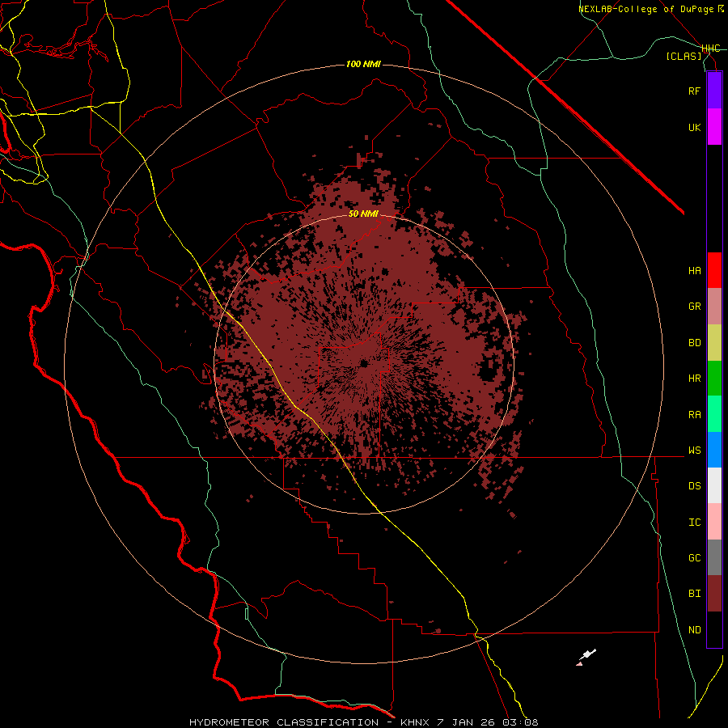Click the HA red legend swatch
Image resolution: width=728 pixels, height=728 pixels.
pos(714,270)
